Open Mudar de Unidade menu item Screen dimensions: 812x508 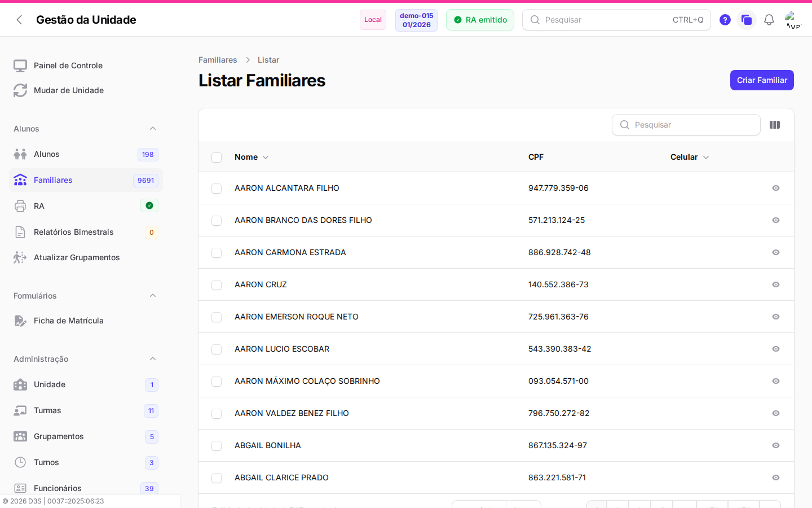click(x=86, y=90)
